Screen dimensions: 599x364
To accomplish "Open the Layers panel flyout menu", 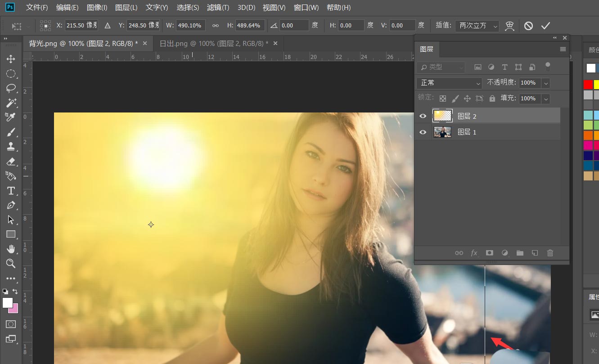I will point(563,49).
